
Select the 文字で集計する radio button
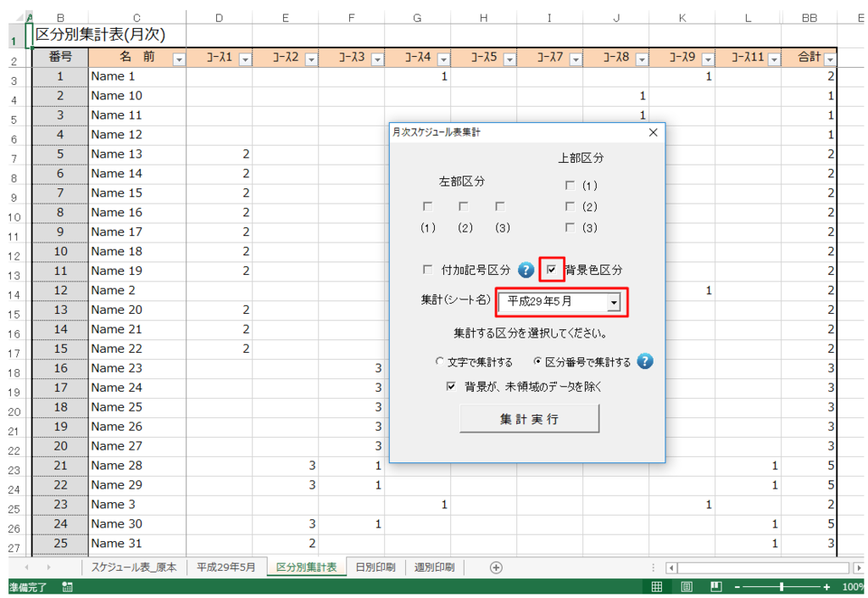point(440,362)
